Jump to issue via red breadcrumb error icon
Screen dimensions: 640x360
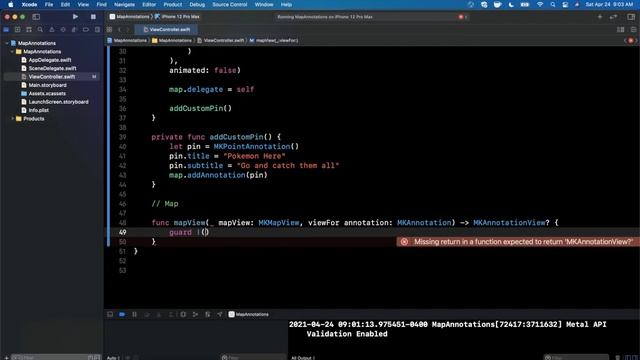(631, 40)
